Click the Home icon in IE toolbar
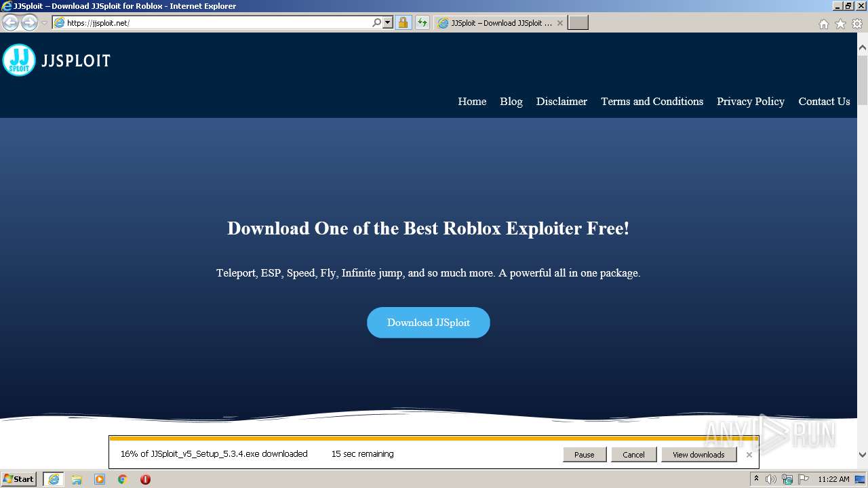This screenshot has height=488, width=868. 823,24
